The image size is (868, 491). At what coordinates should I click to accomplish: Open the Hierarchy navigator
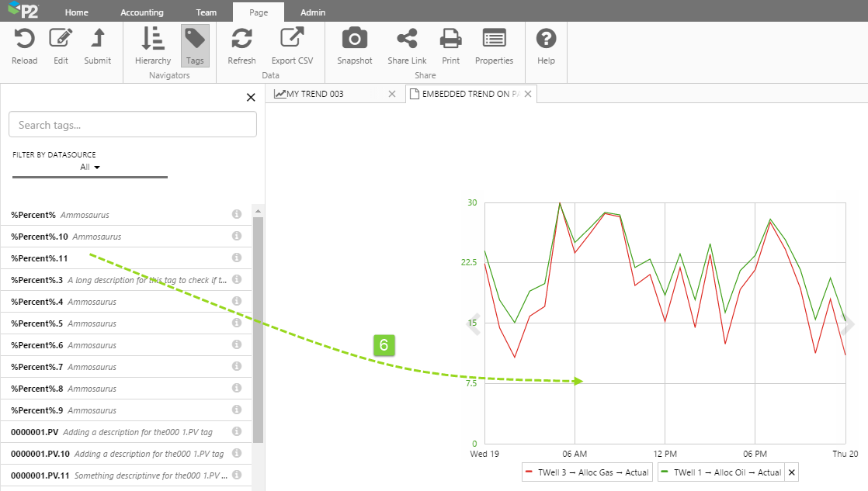click(x=152, y=39)
